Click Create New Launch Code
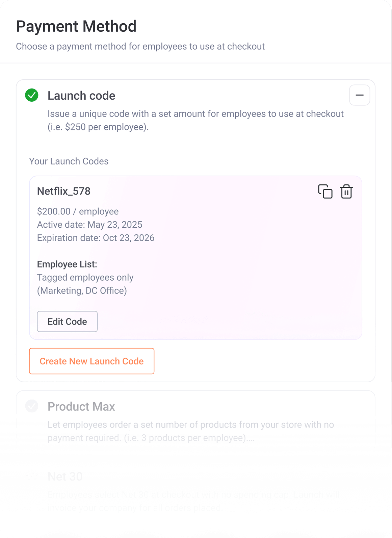The width and height of the screenshot is (392, 538). 92,361
